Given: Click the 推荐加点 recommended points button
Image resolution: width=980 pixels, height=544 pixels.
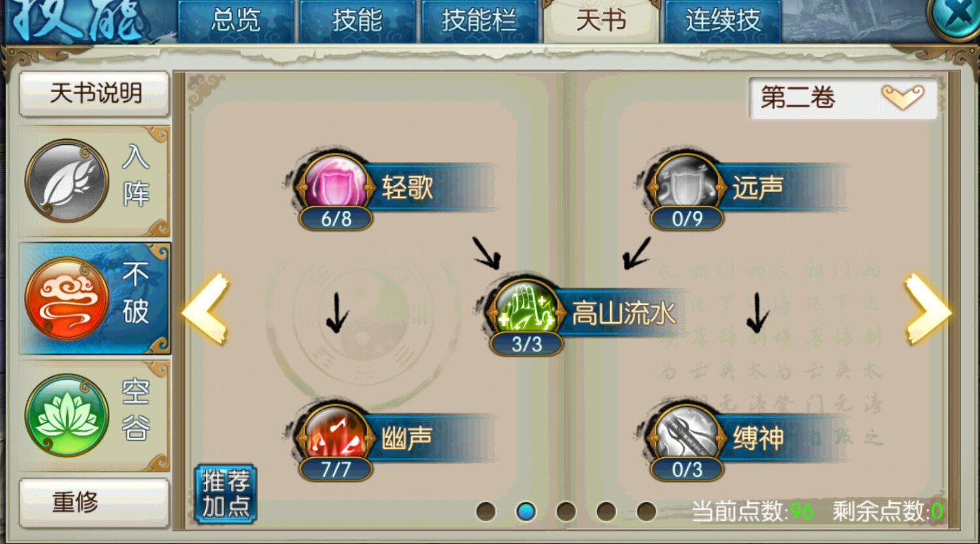Looking at the screenshot, I should click(x=226, y=494).
